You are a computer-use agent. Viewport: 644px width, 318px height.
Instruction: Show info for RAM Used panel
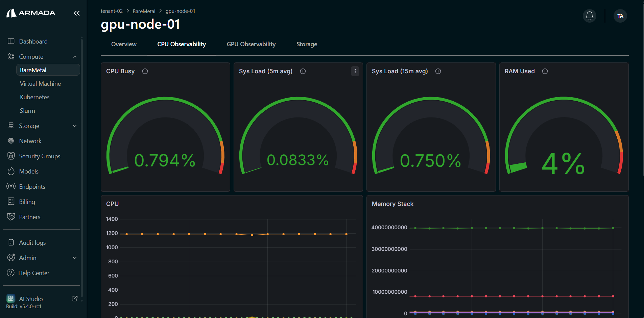(x=545, y=71)
